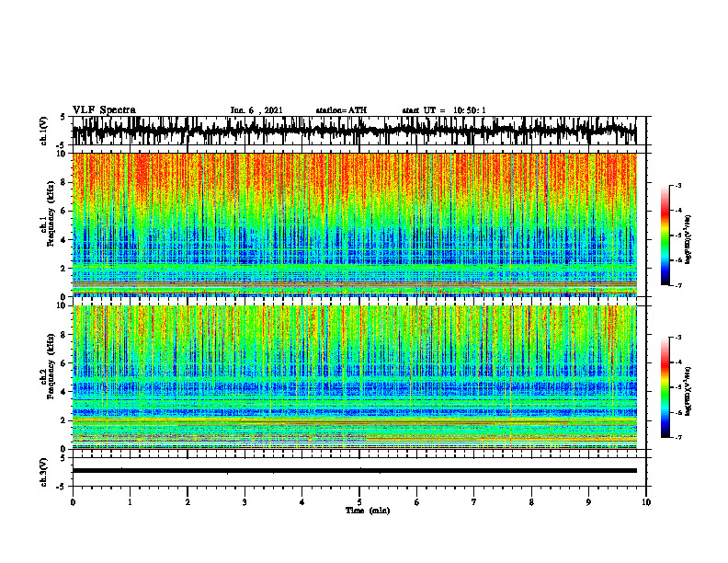Click the '-7' label on ch.2 colorbar
The width and height of the screenshot is (728, 563).
point(678,437)
